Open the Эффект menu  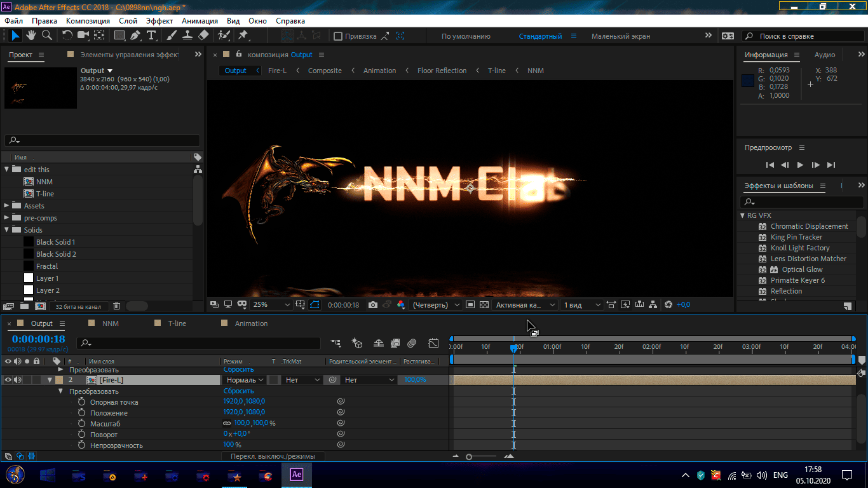click(x=159, y=20)
